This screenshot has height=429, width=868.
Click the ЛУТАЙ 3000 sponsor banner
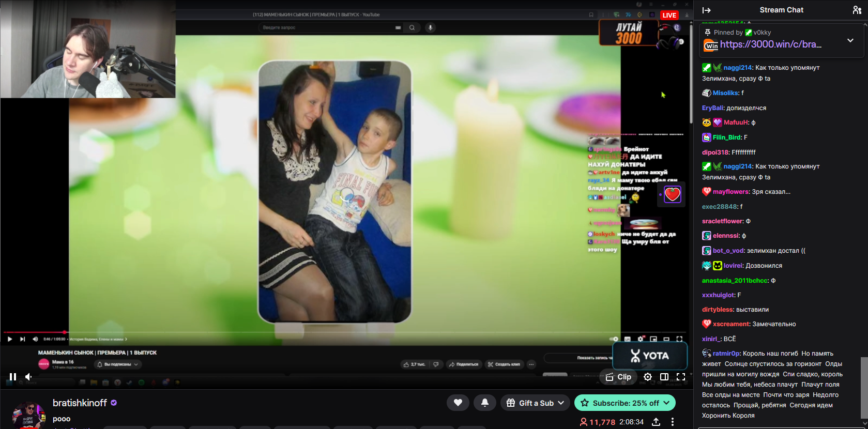click(629, 33)
